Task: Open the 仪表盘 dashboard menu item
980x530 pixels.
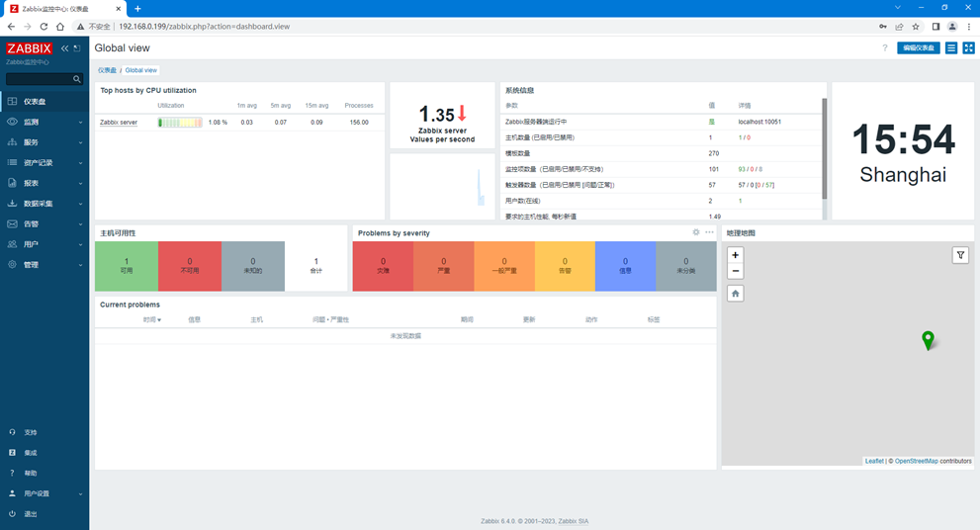Action: pos(45,101)
